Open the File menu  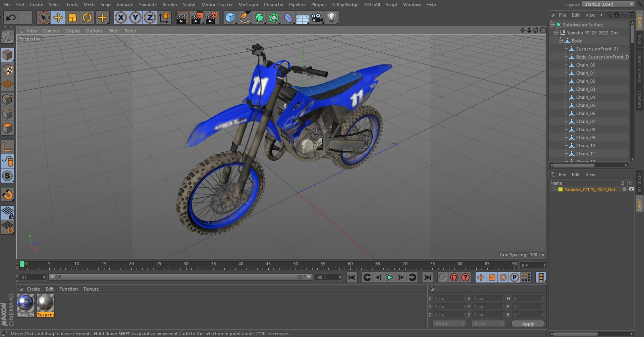pos(7,4)
